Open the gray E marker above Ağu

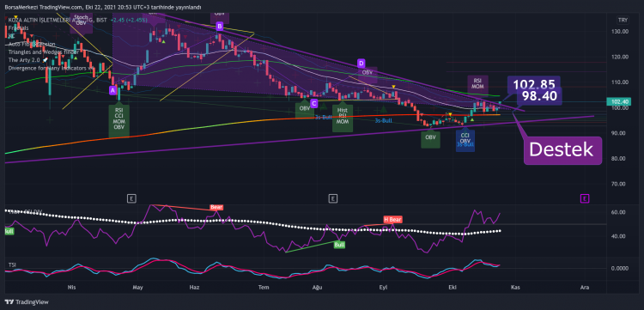332,198
